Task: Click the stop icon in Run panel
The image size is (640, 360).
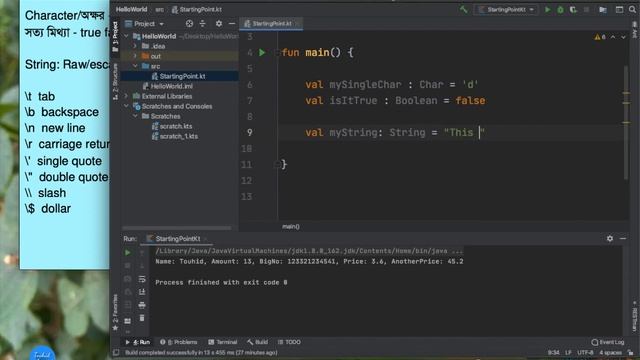Action: pos(128,266)
